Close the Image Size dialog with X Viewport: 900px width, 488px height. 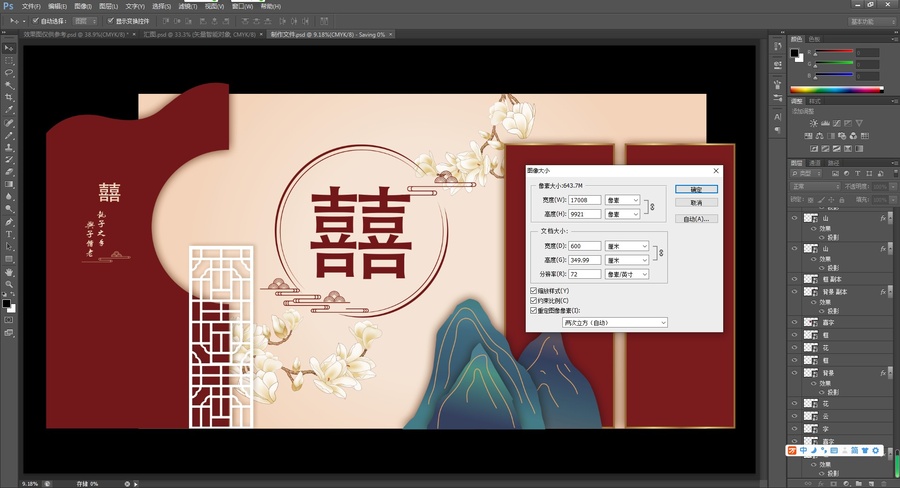[716, 171]
